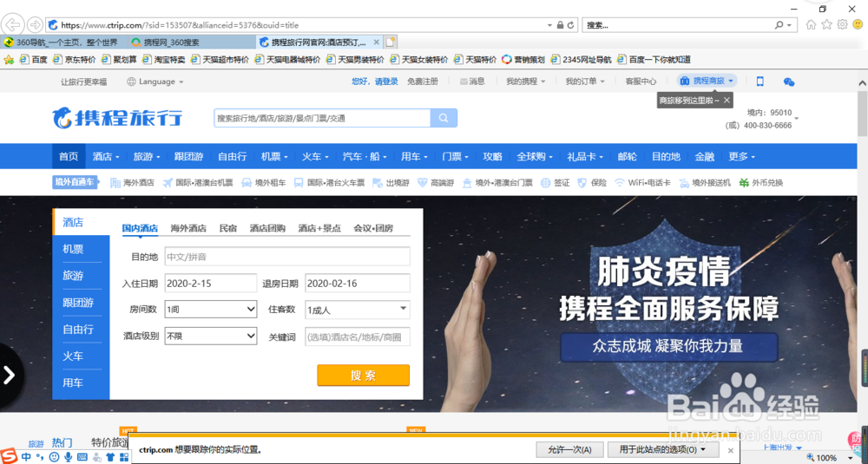Click the refresh icon in address bar
The image size is (868, 464).
(x=571, y=25)
